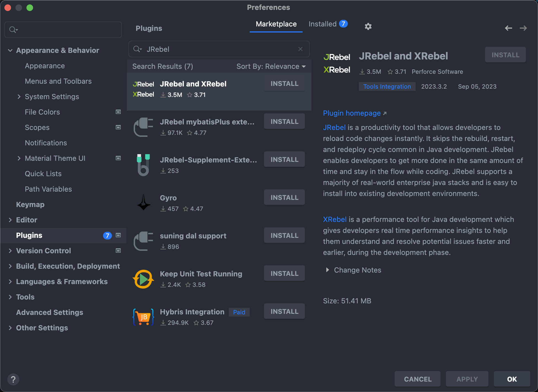Install the JRebel mybatisPlus extension plugin
This screenshot has width=538, height=392.
pyautogui.click(x=284, y=121)
